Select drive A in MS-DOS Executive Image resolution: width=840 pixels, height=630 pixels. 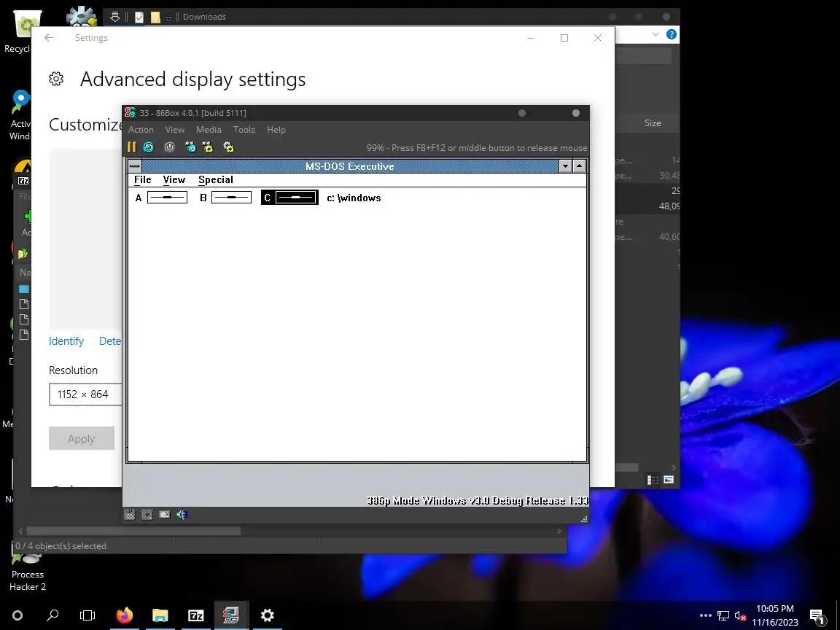coord(161,198)
